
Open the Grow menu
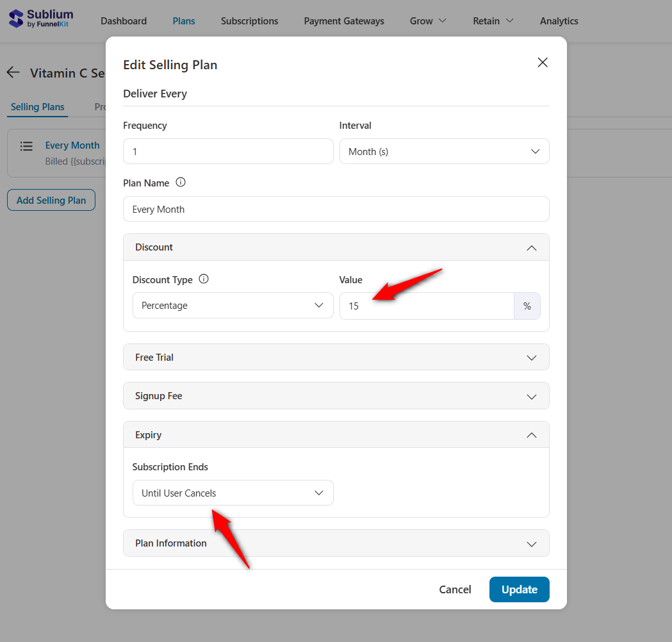[427, 21]
